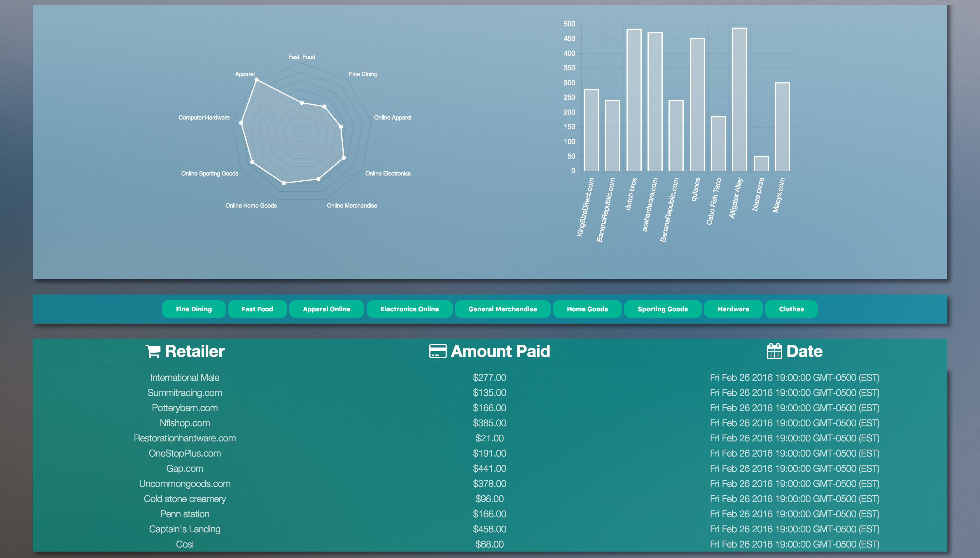Click the calendar Date icon
The width and height of the screenshot is (980, 558).
click(774, 351)
